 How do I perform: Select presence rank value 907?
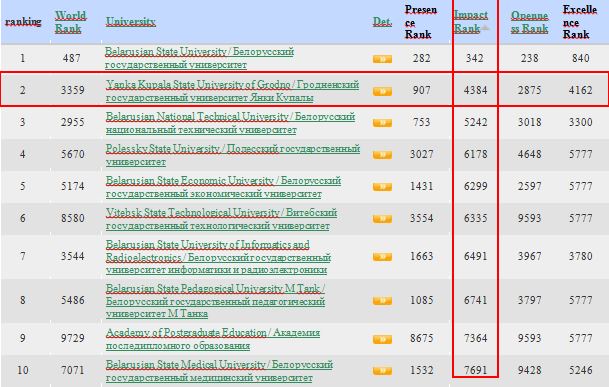(x=422, y=90)
